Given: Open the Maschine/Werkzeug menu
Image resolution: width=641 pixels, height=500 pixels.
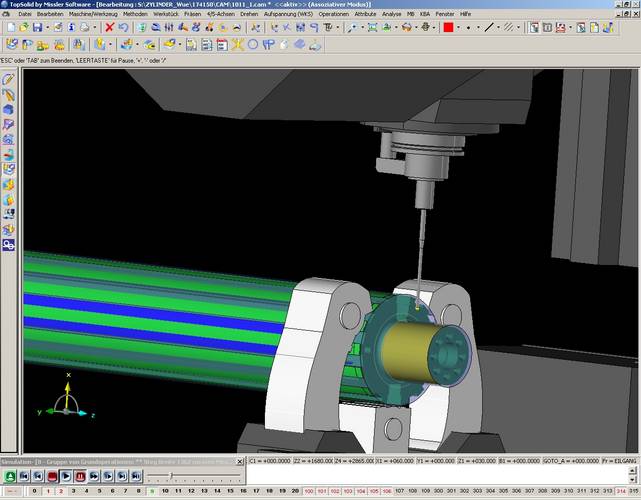Looking at the screenshot, I should (x=93, y=14).
